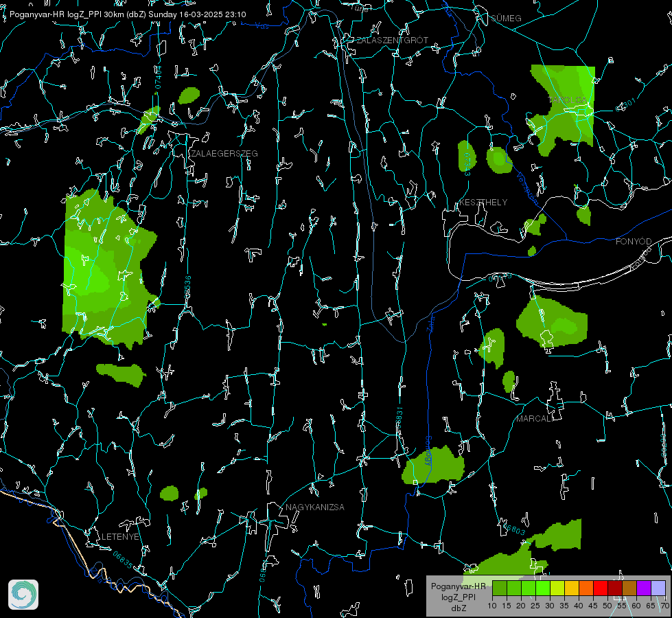Click the dark green 10-15 dBZ legend swatch
672x618 pixels.
[500, 588]
